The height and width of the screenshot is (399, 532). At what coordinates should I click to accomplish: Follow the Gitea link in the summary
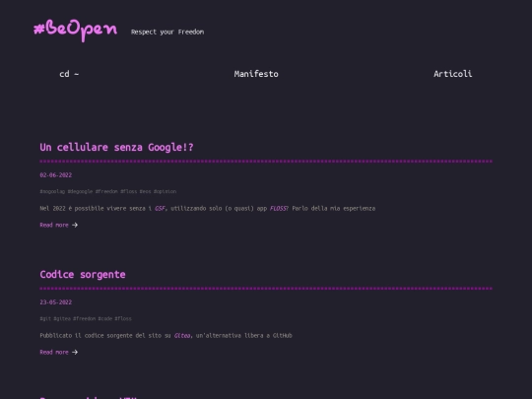182,336
